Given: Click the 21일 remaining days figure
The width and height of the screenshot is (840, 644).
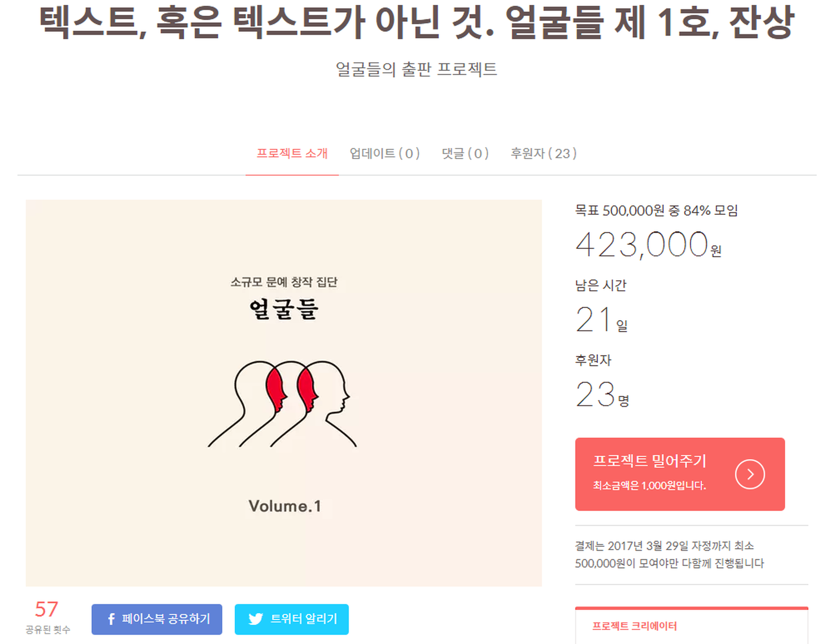Looking at the screenshot, I should click(602, 319).
